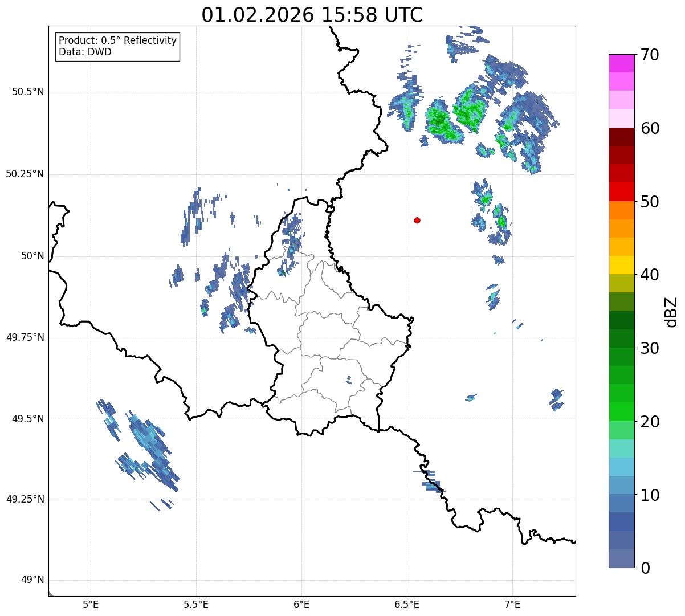Click the bright red 50 dBZ color segment
685x616 pixels.
[621, 192]
